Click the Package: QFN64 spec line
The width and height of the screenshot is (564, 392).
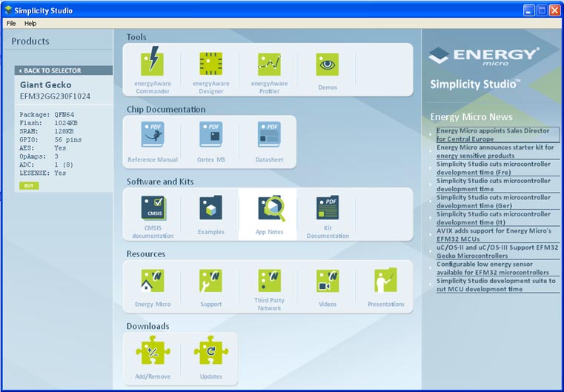[47, 115]
